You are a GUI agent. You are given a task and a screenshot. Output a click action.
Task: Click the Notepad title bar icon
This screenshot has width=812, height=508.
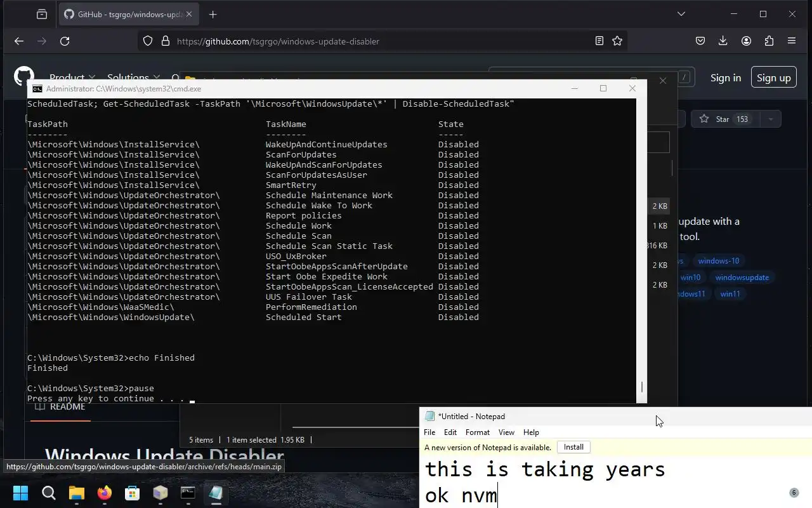429,417
